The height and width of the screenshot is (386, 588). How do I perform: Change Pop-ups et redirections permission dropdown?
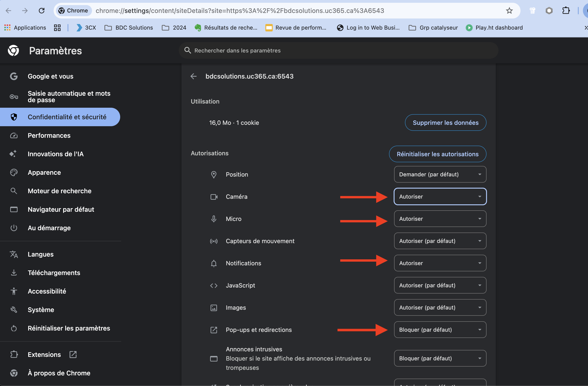point(440,330)
